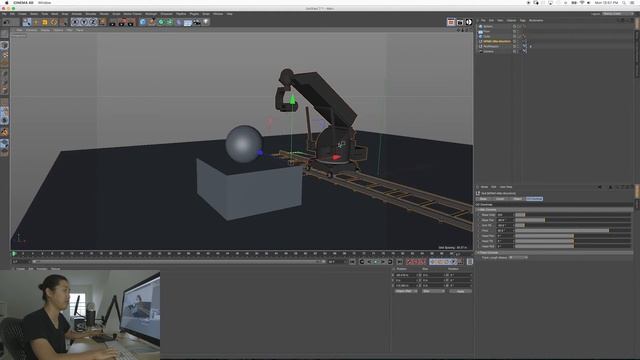This screenshot has width=640, height=360.
Task: Toggle Position keyframe recording button
Action: point(432,262)
